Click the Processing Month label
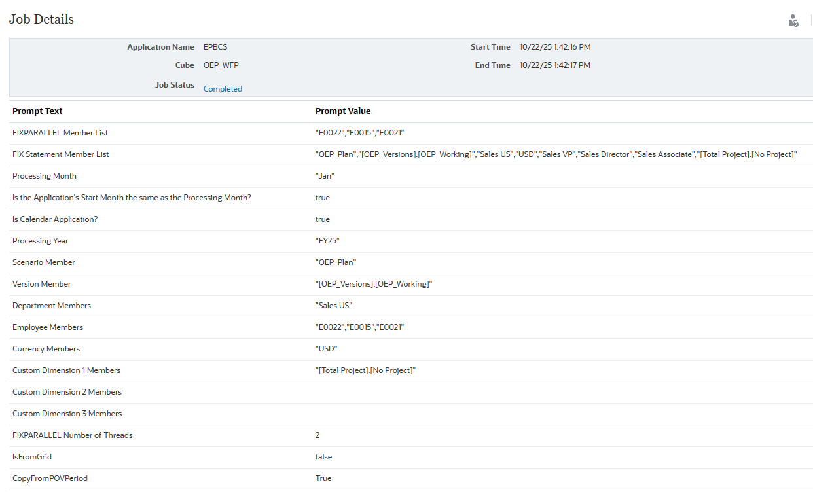813x504 pixels. 45,176
